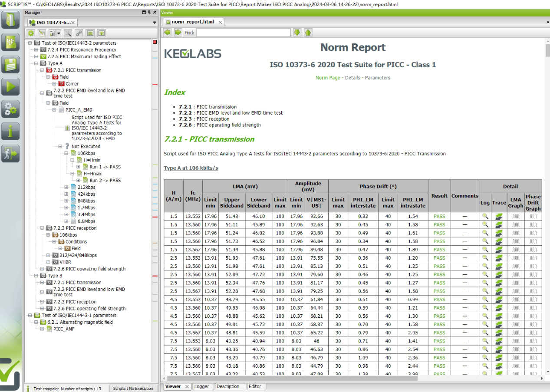Collapse the Type A tree node

click(36, 63)
